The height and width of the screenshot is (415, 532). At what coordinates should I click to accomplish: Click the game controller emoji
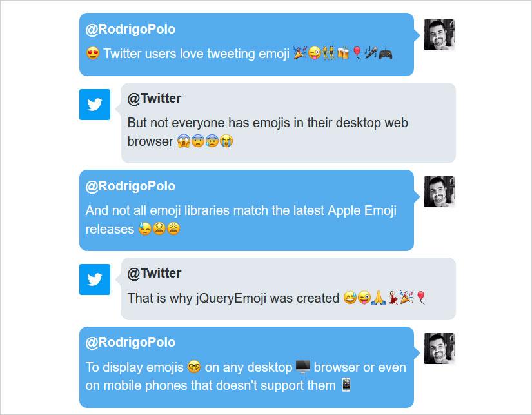point(386,54)
